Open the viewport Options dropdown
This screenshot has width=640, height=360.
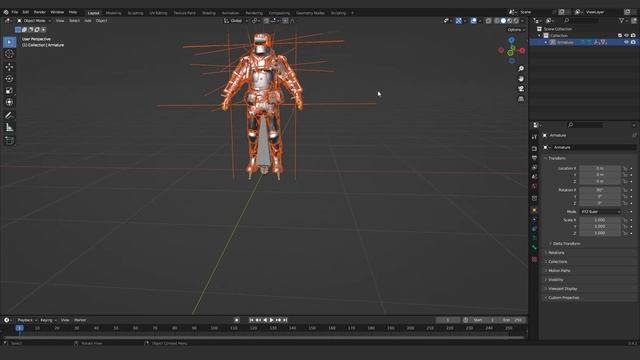[516, 30]
